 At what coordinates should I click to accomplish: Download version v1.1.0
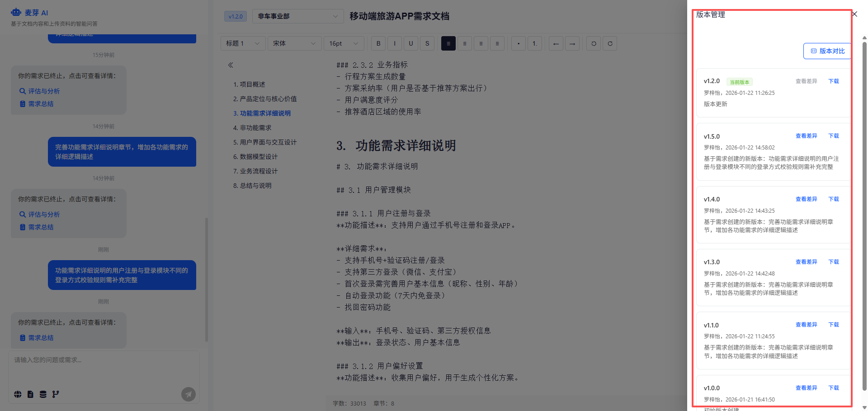[x=834, y=325]
